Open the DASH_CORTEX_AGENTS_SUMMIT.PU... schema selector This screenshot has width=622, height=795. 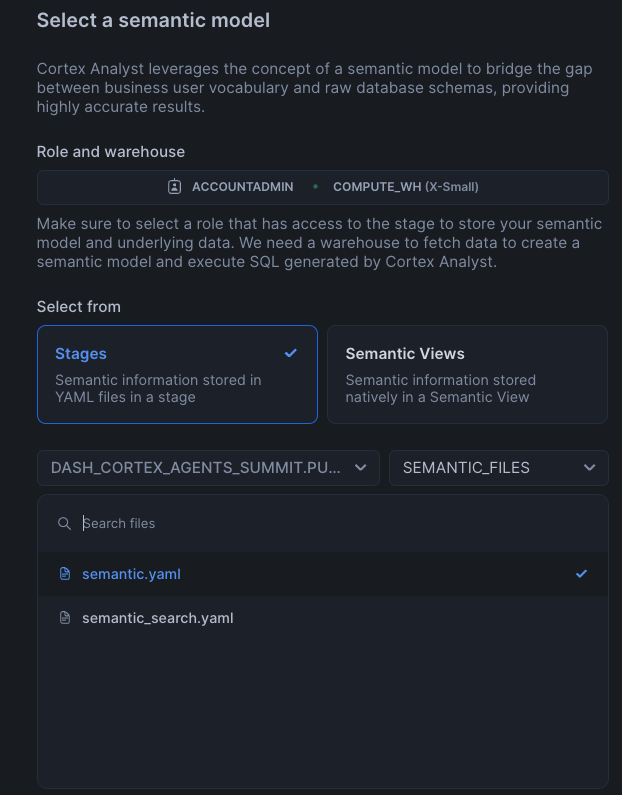[208, 467]
